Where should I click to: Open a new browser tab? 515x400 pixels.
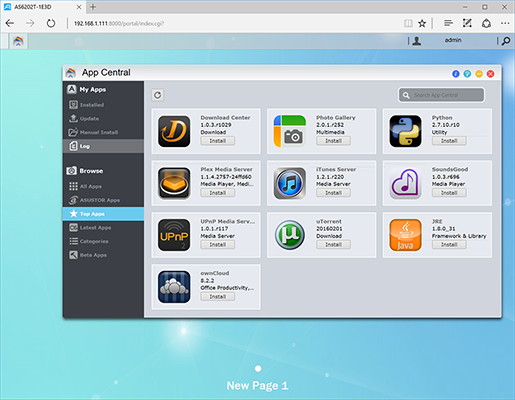[93, 7]
